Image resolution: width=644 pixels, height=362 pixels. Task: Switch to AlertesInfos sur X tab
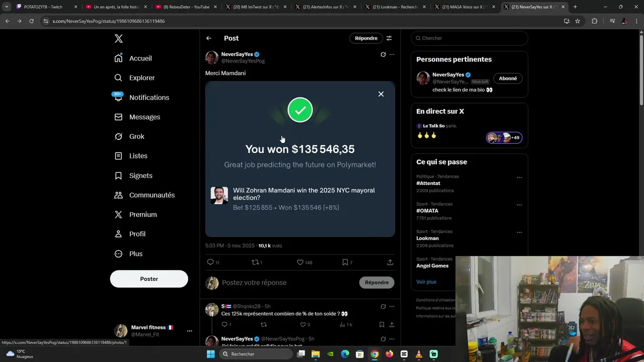tap(326, 7)
